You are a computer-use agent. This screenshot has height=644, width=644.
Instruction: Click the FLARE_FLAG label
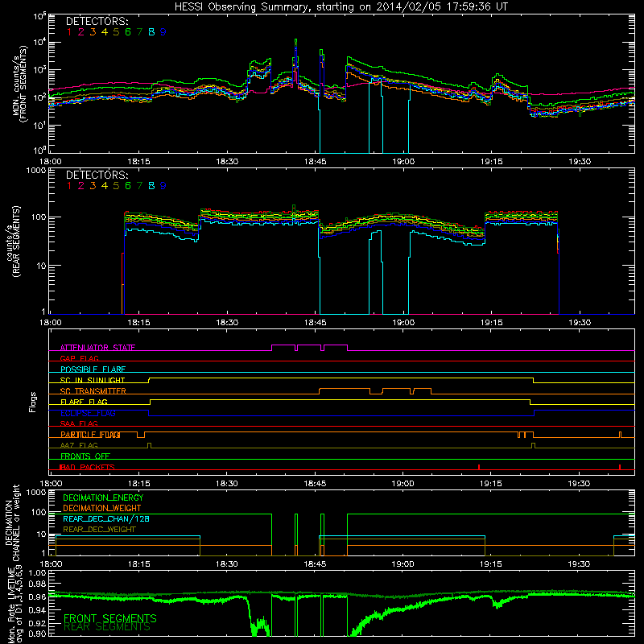click(x=84, y=402)
